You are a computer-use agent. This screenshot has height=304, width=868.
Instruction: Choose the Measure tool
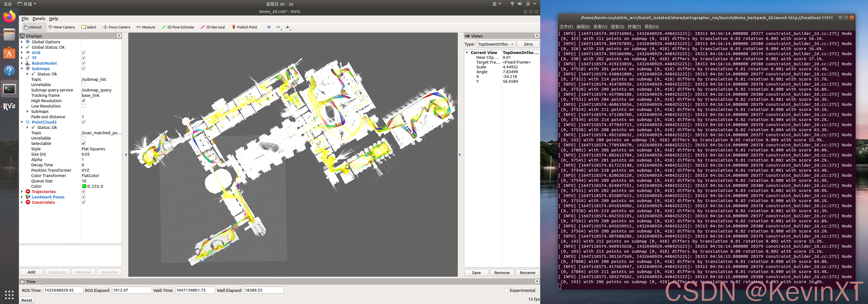pos(146,27)
